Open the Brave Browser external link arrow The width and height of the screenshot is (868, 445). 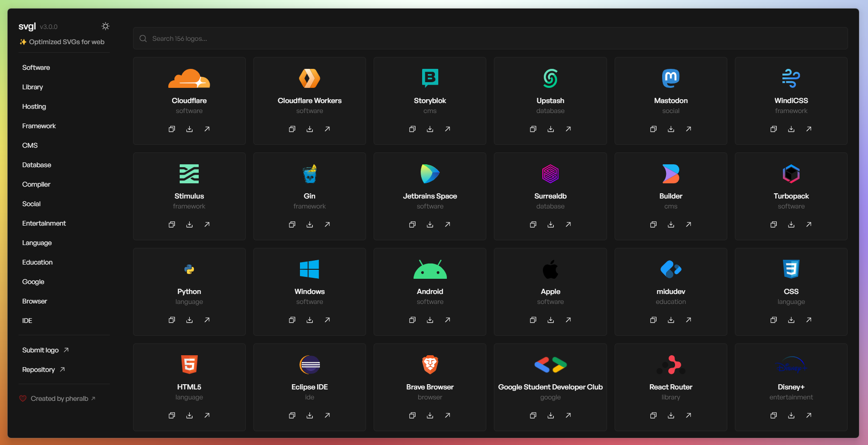point(447,416)
